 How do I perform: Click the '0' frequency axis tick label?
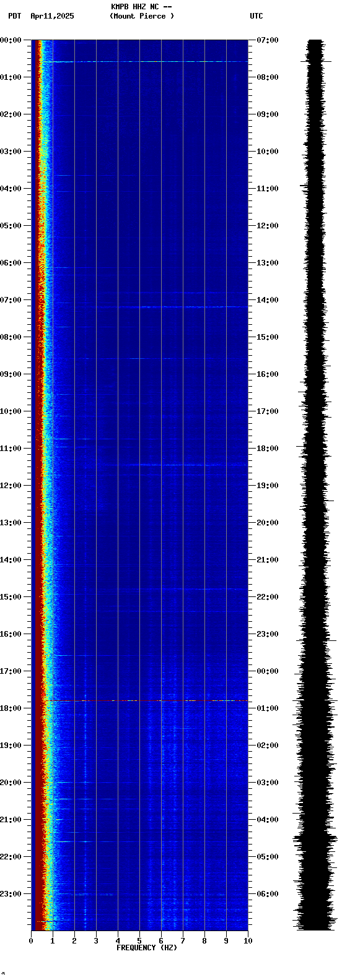tap(31, 941)
